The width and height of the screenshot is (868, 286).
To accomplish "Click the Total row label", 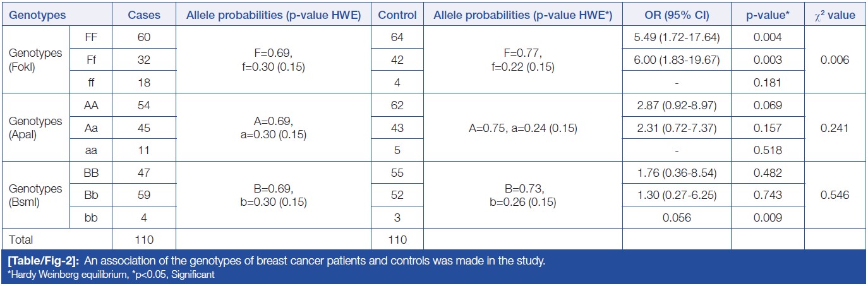I will click(20, 240).
